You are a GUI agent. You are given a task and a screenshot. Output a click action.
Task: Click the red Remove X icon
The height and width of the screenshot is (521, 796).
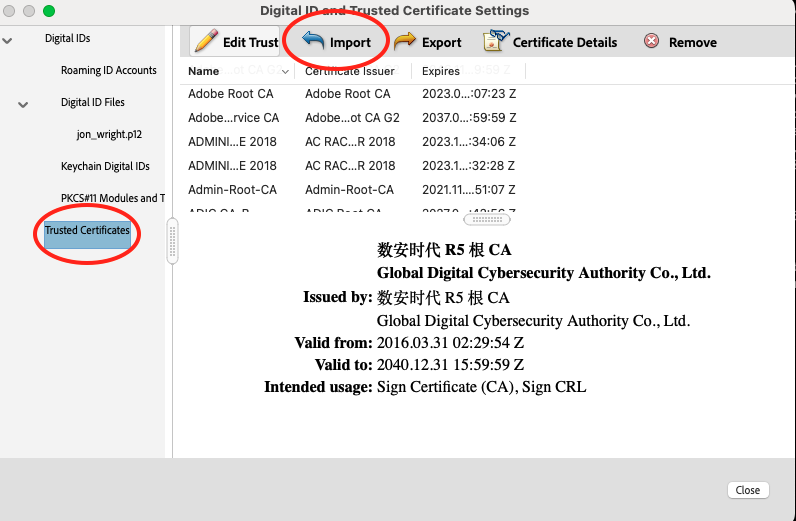point(651,41)
